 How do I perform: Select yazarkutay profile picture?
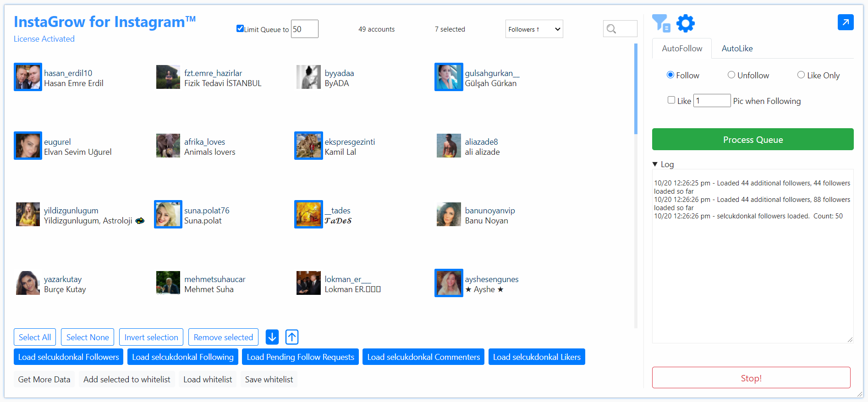click(x=28, y=283)
